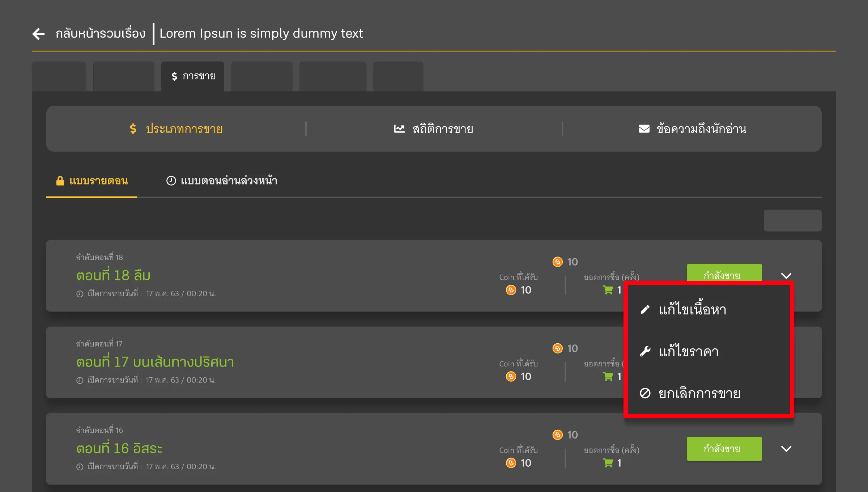Image resolution: width=868 pixels, height=492 pixels.
Task: Open the การขาย tab
Action: (193, 76)
